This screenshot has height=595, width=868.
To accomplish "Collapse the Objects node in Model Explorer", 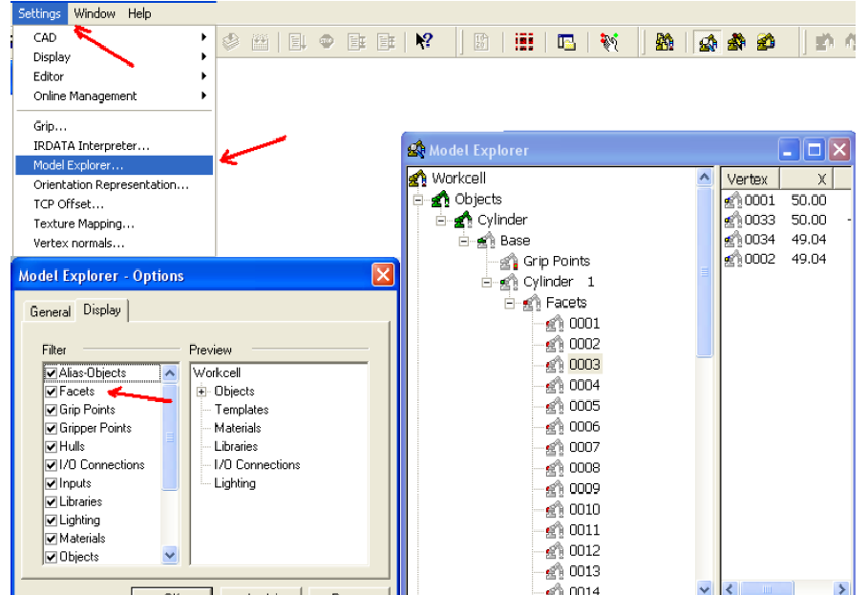I will tap(418, 200).
